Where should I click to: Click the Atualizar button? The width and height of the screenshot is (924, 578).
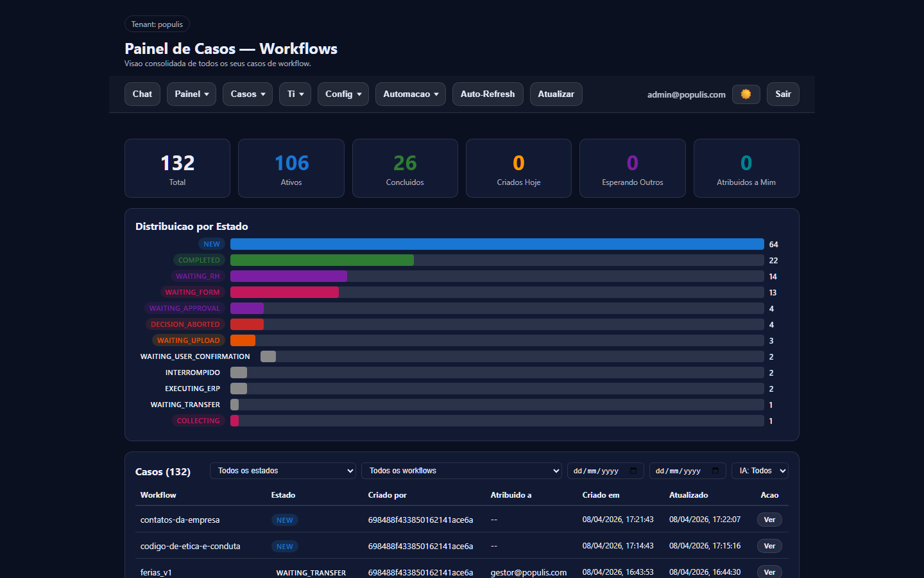pos(556,94)
